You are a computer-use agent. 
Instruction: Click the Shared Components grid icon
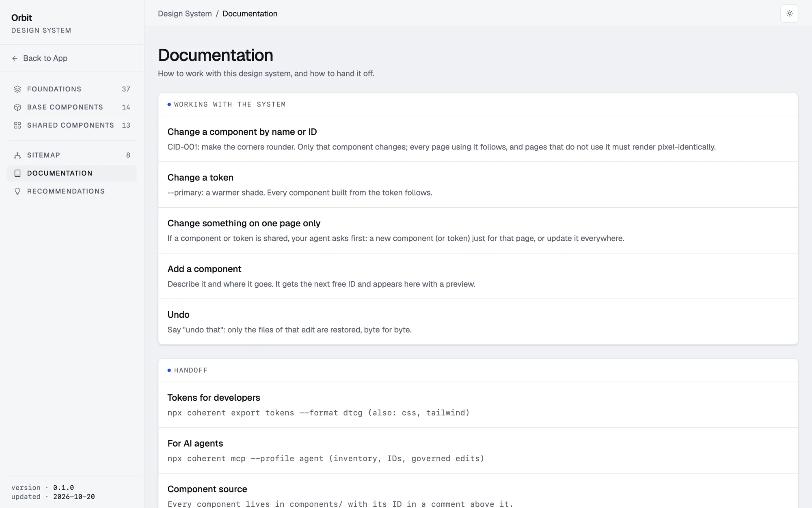point(17,125)
